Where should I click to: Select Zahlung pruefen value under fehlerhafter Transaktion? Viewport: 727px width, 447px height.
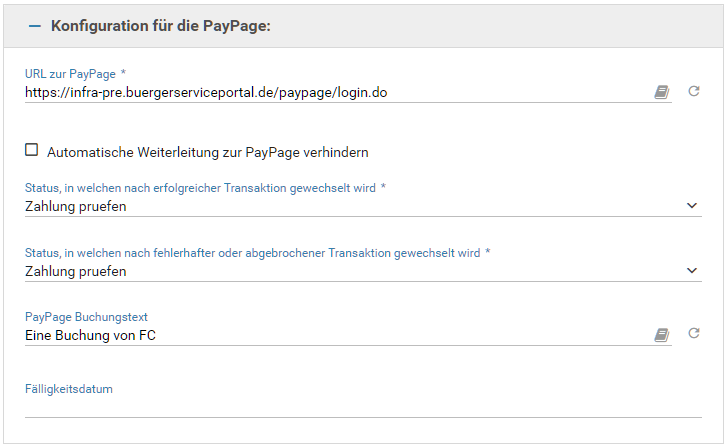pyautogui.click(x=76, y=271)
